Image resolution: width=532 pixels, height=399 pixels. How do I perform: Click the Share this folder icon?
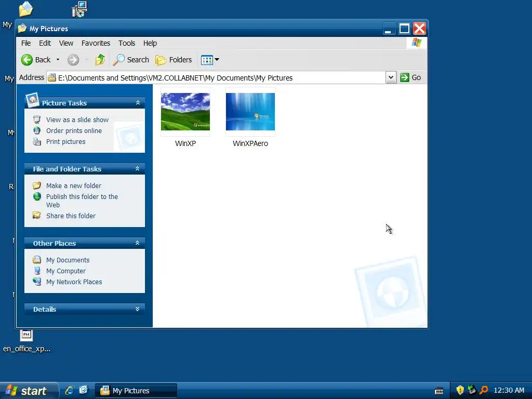(37, 216)
